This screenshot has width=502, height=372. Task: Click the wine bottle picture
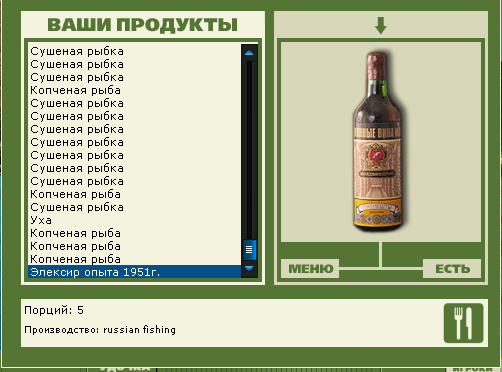pyautogui.click(x=378, y=141)
